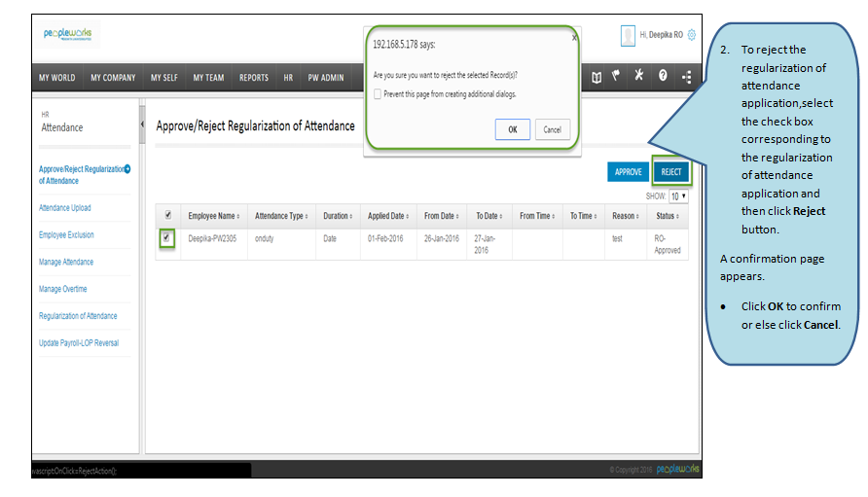
Task: Open the Employee Exclusion link
Action: tap(66, 235)
